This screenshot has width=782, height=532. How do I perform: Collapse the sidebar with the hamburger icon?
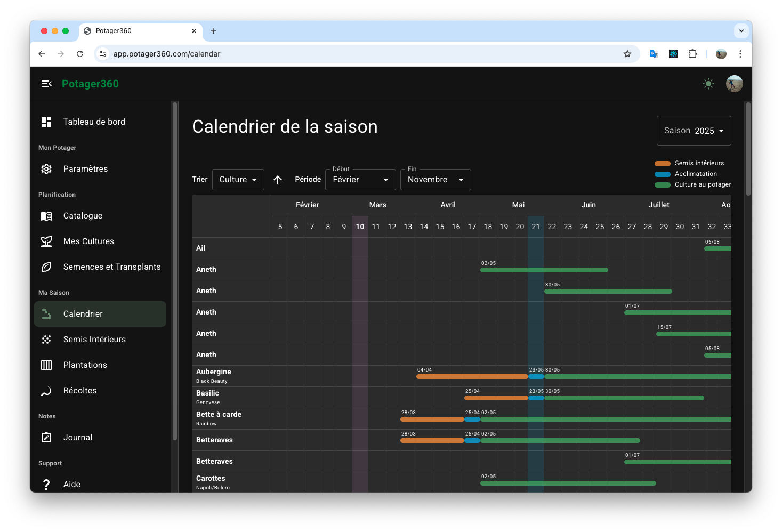(46, 84)
